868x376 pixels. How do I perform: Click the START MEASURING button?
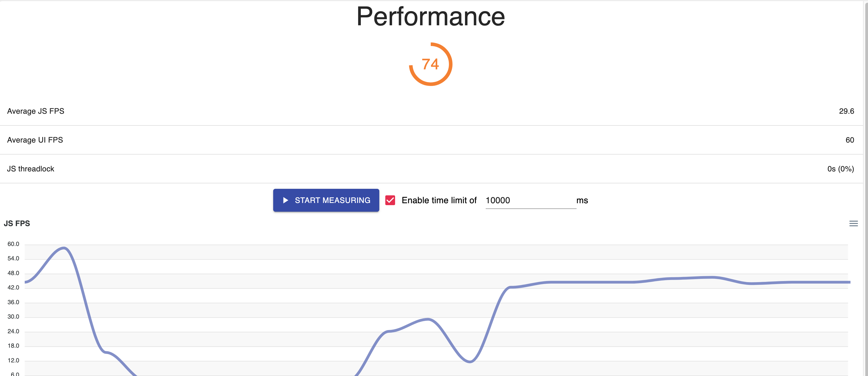(x=326, y=201)
